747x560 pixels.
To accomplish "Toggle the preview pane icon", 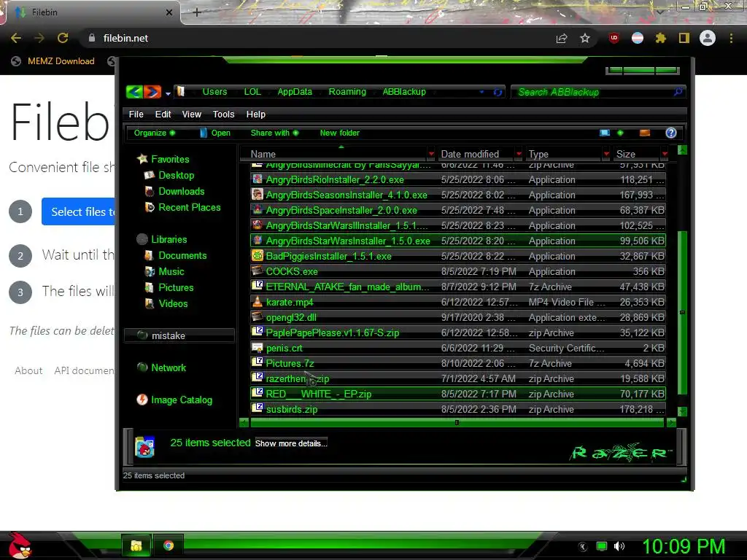I will [x=645, y=133].
